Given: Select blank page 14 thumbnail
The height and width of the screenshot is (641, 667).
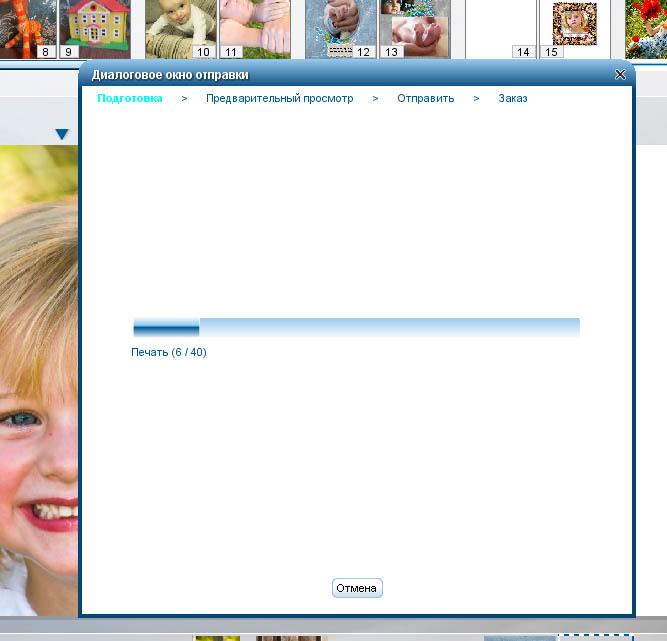Looking at the screenshot, I should pos(501,29).
